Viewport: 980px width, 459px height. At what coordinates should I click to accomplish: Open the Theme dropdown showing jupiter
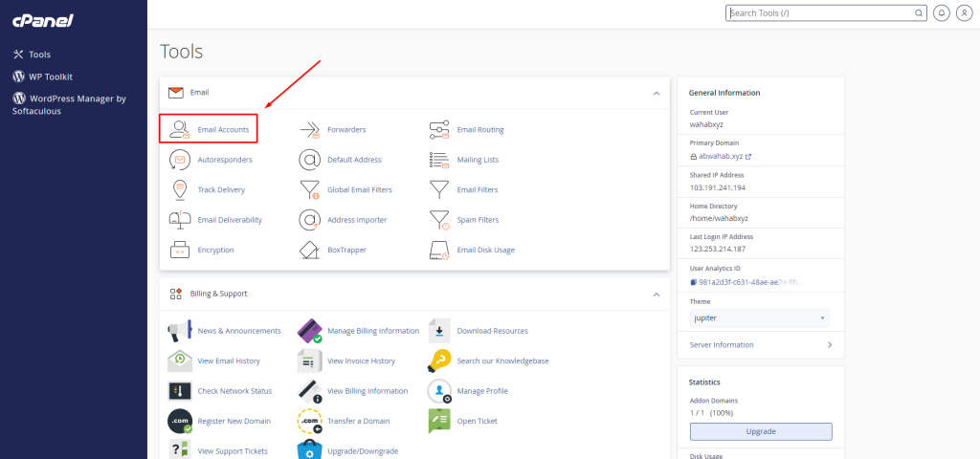pos(759,317)
